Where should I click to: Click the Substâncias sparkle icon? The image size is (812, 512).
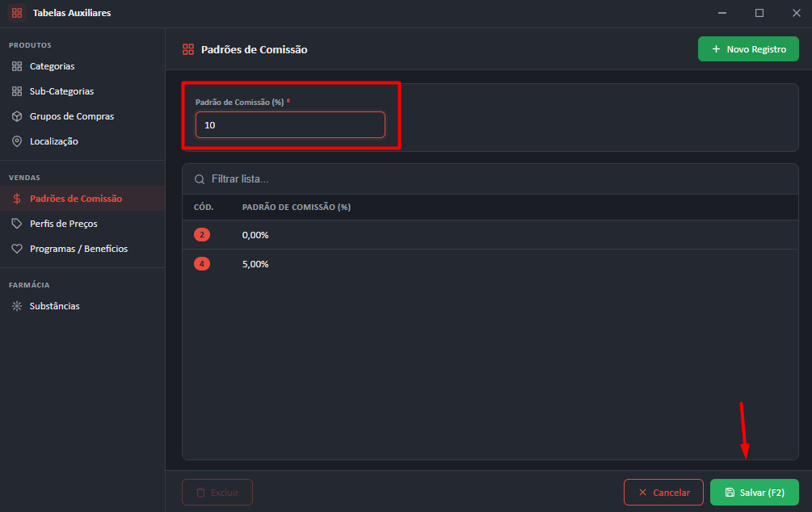(17, 306)
